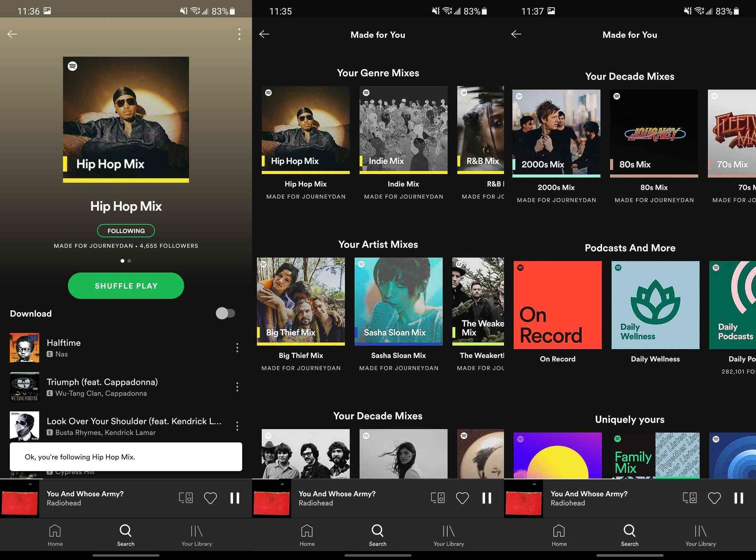Open options for Look Over Your Shoulder
Screen dimensions: 756x560
[x=237, y=426]
